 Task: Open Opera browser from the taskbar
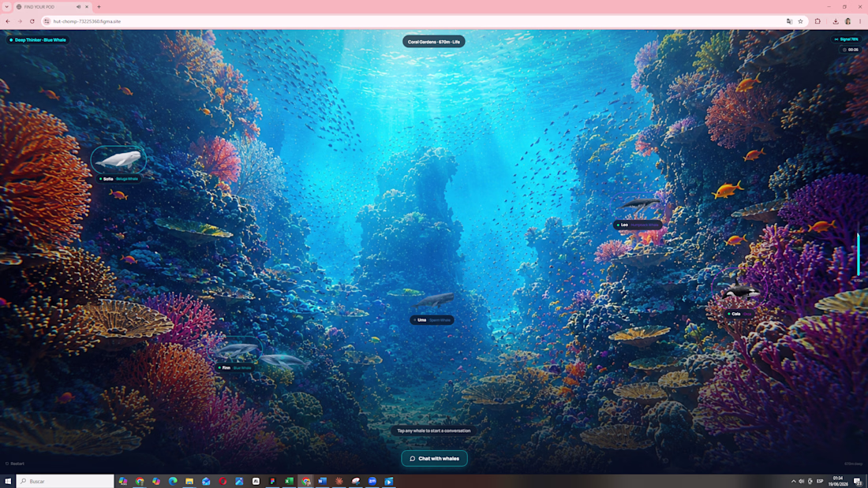click(223, 482)
